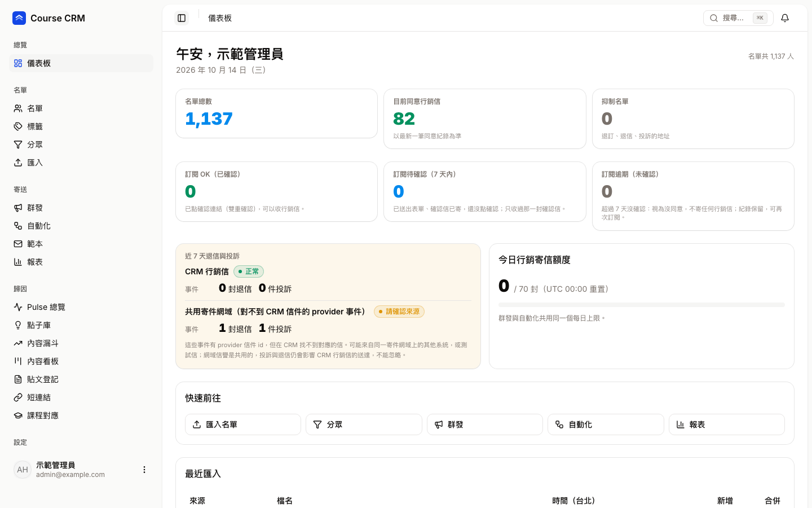Open user menu three-dot icon

pos(144,470)
